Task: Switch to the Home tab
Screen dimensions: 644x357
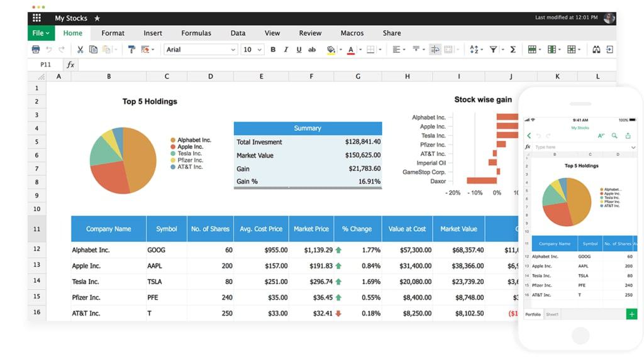Action: click(x=73, y=33)
